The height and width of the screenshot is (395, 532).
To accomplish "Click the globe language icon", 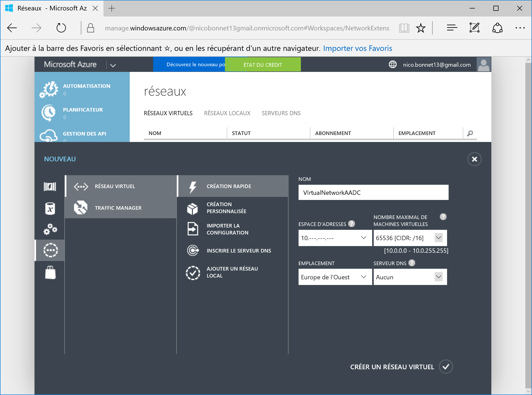I will pyautogui.click(x=393, y=64).
